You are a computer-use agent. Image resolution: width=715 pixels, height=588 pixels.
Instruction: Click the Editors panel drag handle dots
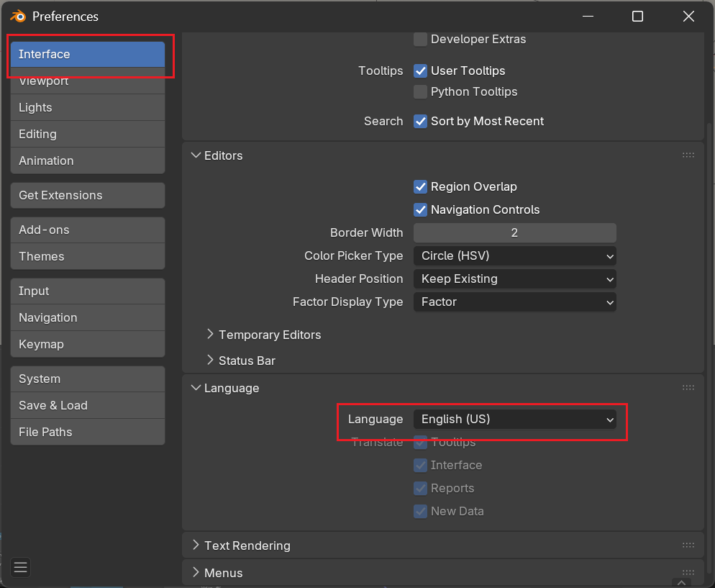[688, 155]
